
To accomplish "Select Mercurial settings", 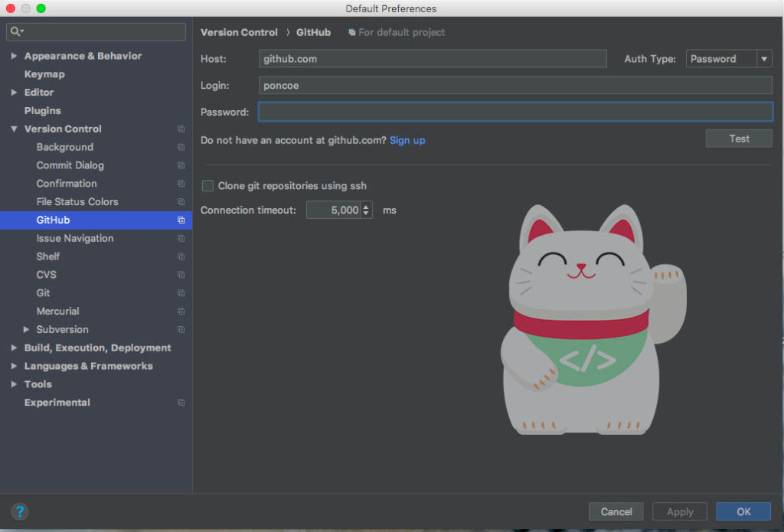I will click(x=57, y=312).
